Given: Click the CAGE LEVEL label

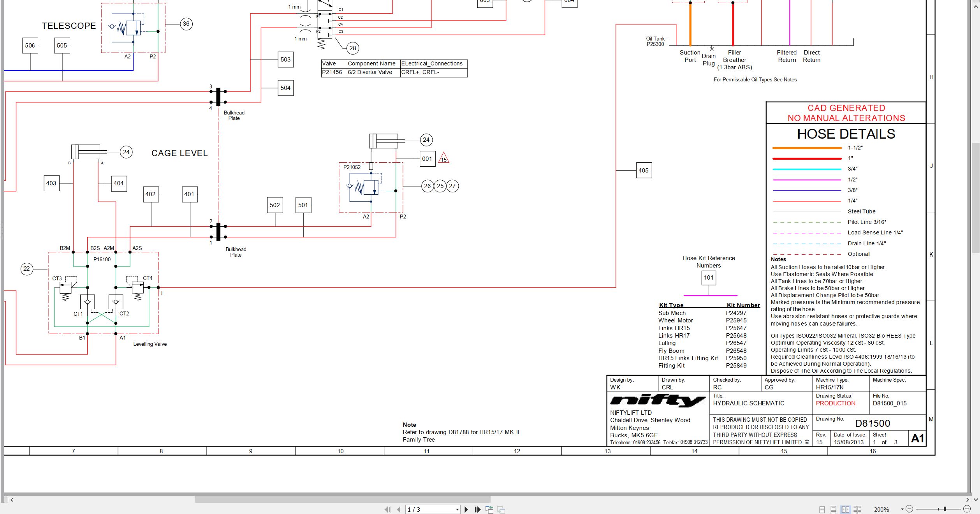Looking at the screenshot, I should (179, 153).
